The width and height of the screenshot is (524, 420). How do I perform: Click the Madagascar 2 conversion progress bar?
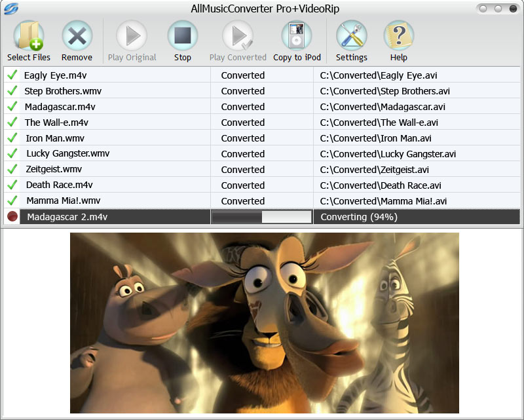coord(261,217)
